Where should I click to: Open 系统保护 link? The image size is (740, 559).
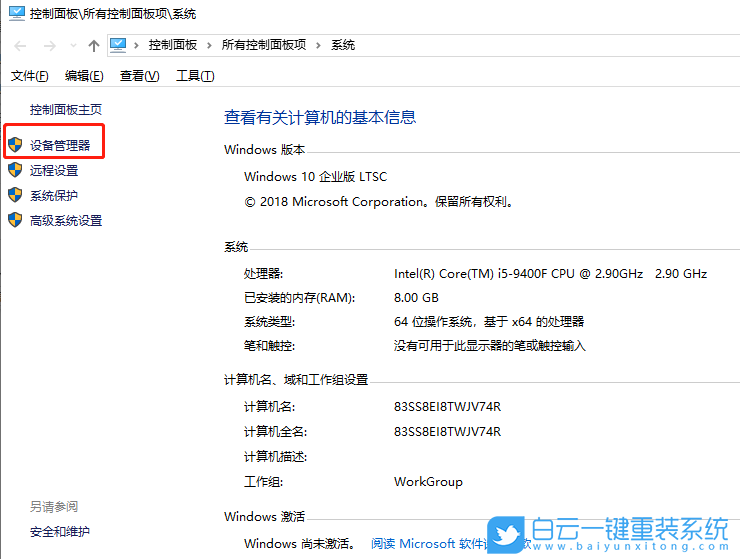(54, 195)
